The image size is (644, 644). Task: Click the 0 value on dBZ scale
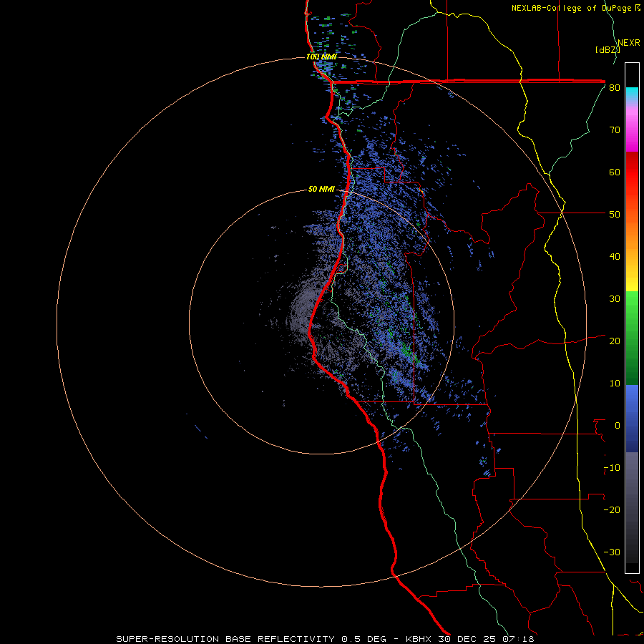click(x=618, y=426)
